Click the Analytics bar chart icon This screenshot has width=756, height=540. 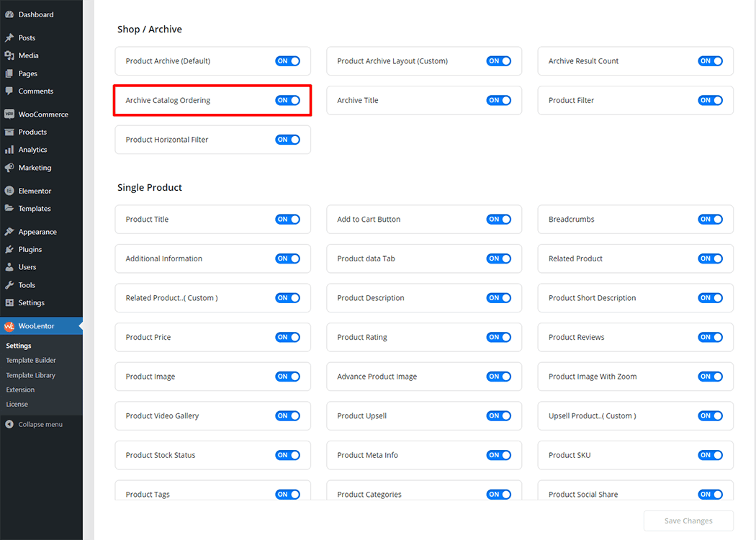pos(9,150)
